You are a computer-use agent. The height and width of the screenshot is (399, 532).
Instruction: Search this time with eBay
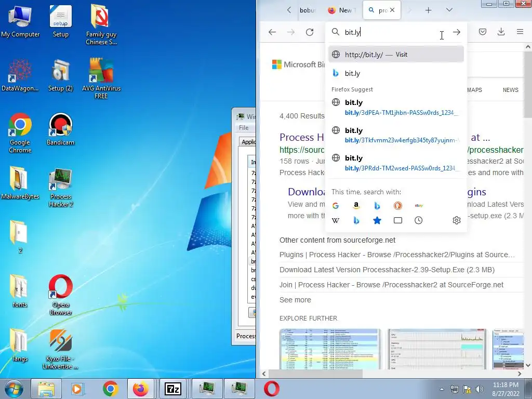tap(419, 206)
